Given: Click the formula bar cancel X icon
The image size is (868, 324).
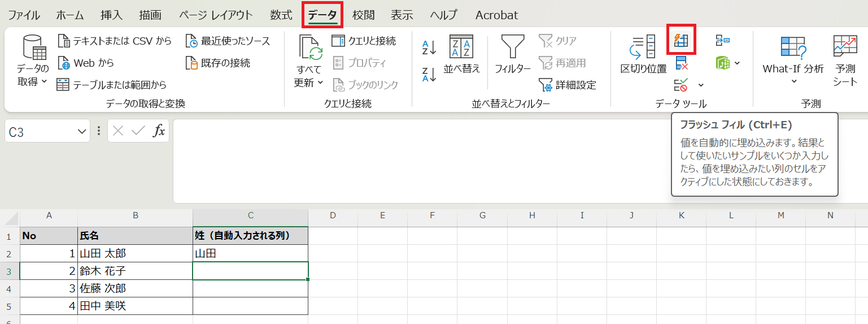Looking at the screenshot, I should tap(117, 131).
